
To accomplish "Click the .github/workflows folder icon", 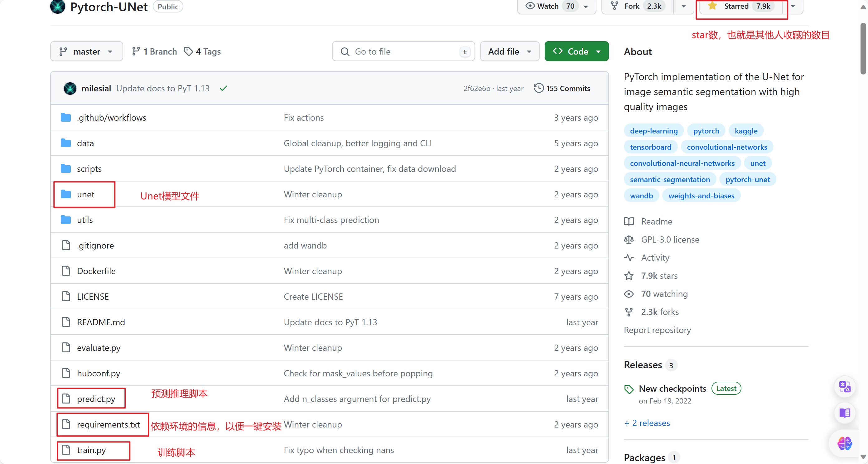I will pyautogui.click(x=66, y=118).
